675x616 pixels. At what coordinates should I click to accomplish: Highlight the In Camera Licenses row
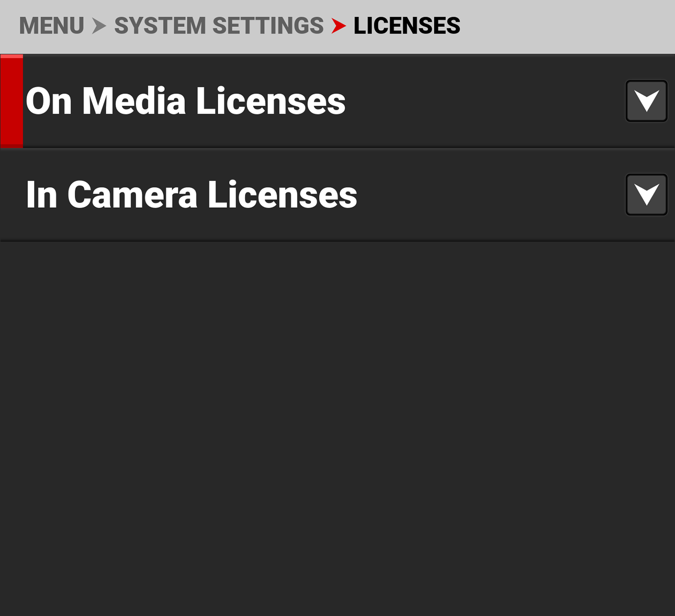(x=450, y=195)
